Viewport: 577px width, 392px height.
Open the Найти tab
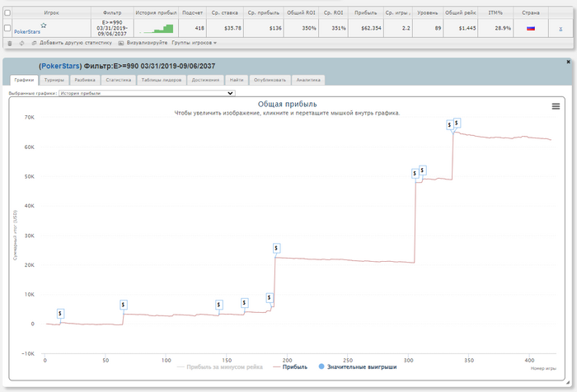237,80
